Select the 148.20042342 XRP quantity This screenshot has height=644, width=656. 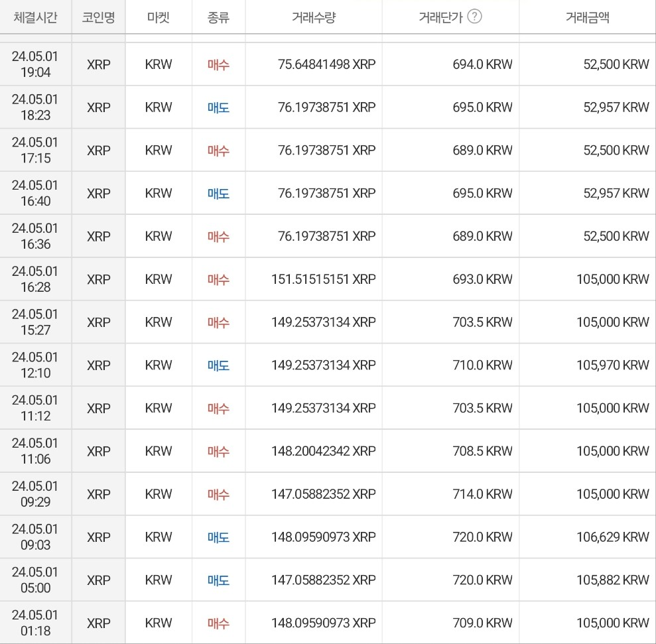click(324, 451)
